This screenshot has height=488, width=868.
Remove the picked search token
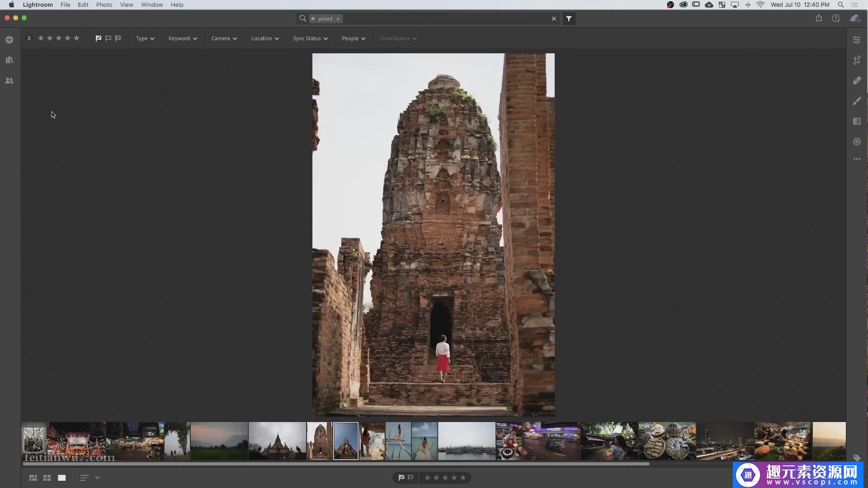[x=338, y=19]
